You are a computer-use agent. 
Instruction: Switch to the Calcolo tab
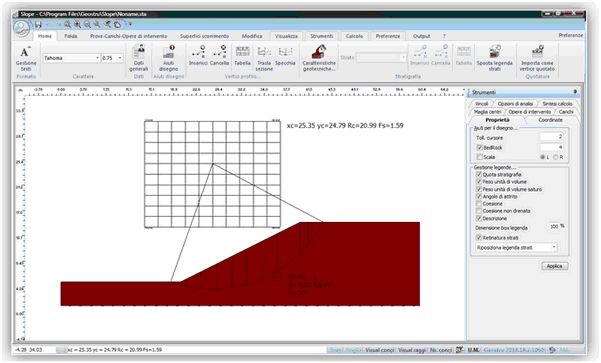(354, 36)
